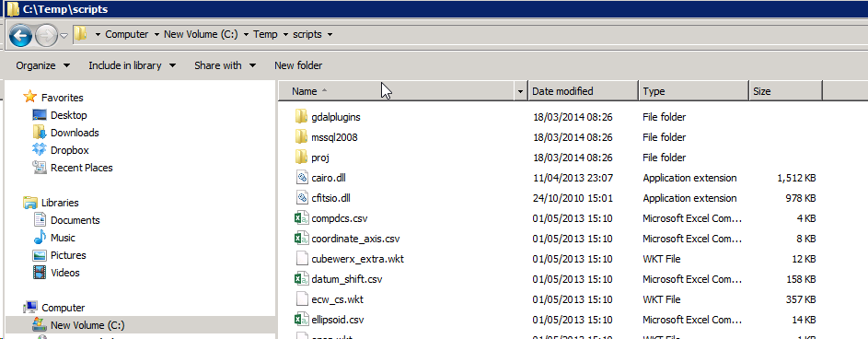Screen dimensions: 868x339
Task: Click the cfitsio.dll file icon
Action: 301,197
